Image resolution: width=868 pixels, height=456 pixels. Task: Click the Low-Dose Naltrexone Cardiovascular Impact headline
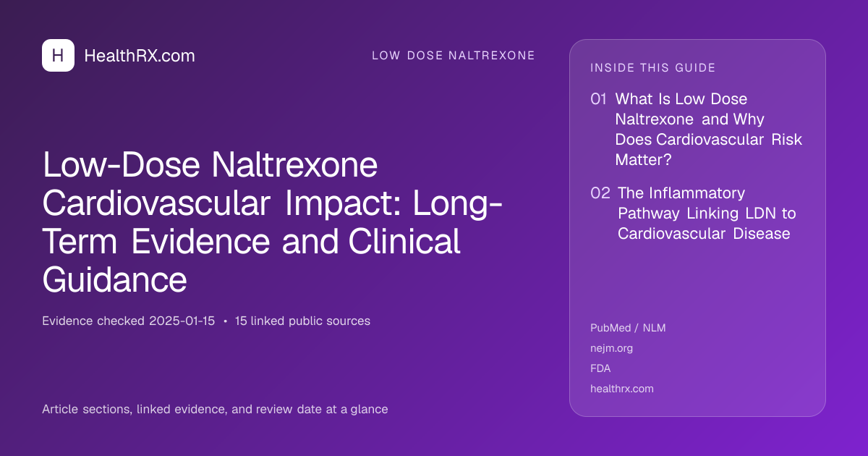(273, 222)
